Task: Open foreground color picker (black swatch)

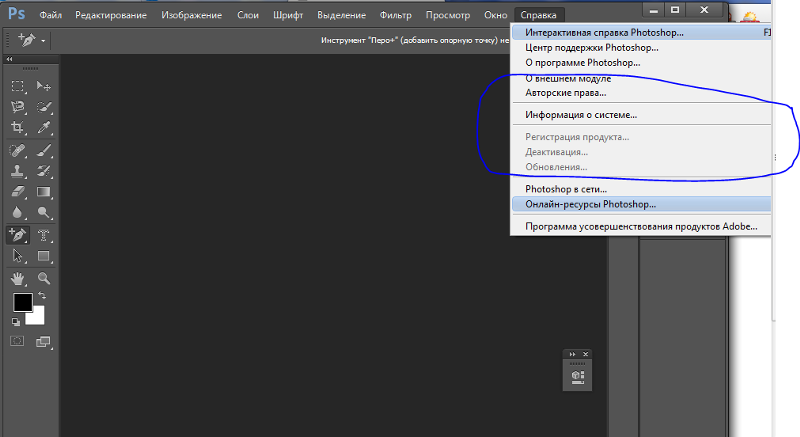Action: (22, 302)
